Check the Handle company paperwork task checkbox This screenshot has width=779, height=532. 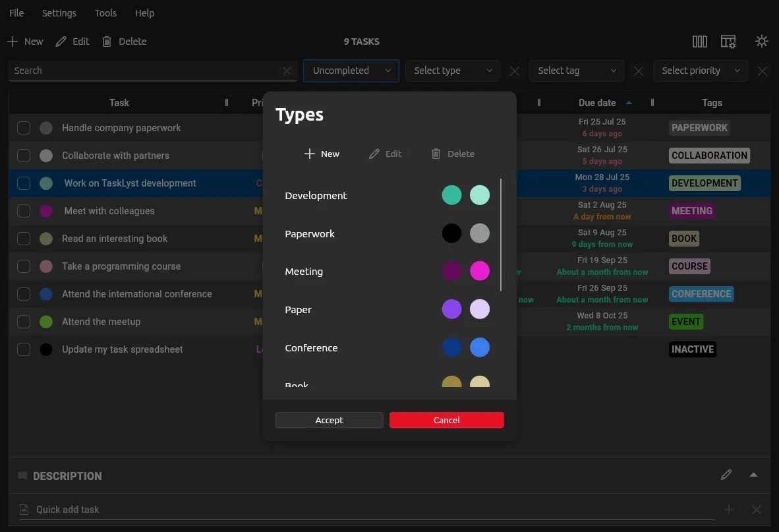coord(24,128)
